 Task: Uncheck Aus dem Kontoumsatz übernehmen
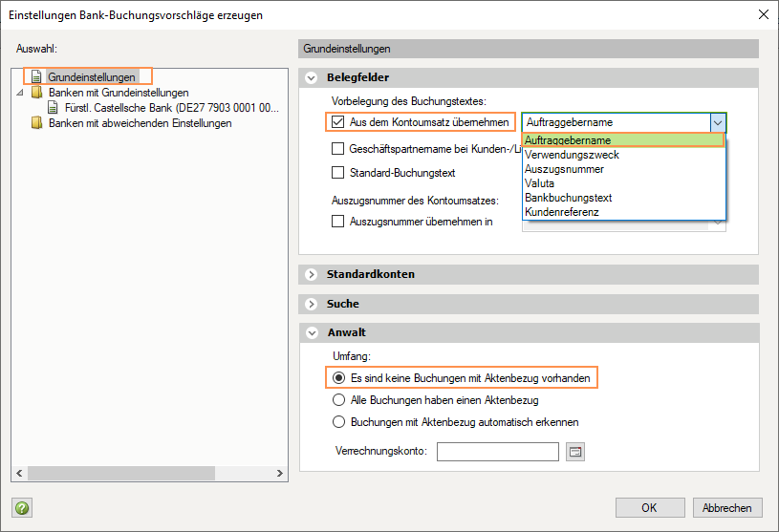point(337,122)
